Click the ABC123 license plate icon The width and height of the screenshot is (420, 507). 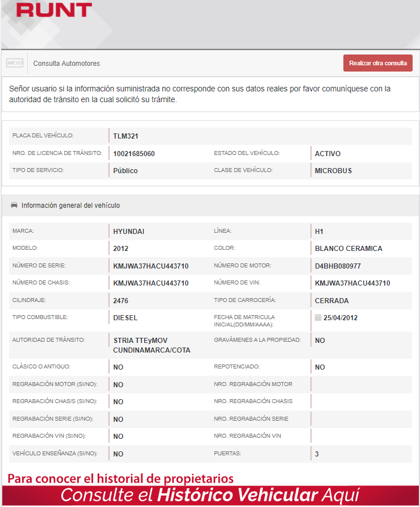[14, 63]
